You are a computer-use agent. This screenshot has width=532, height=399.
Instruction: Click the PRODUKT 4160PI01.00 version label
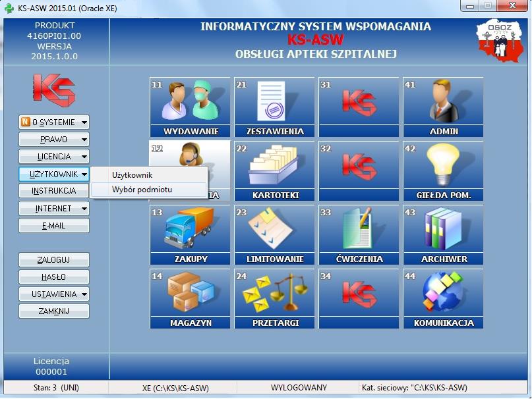54,41
